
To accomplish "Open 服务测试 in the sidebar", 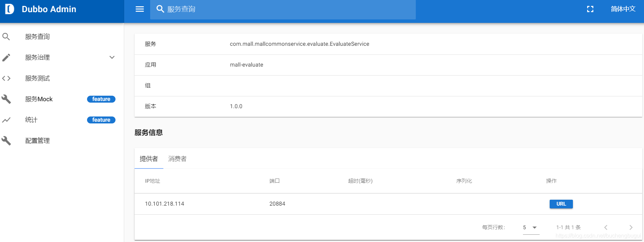I will coord(62,78).
